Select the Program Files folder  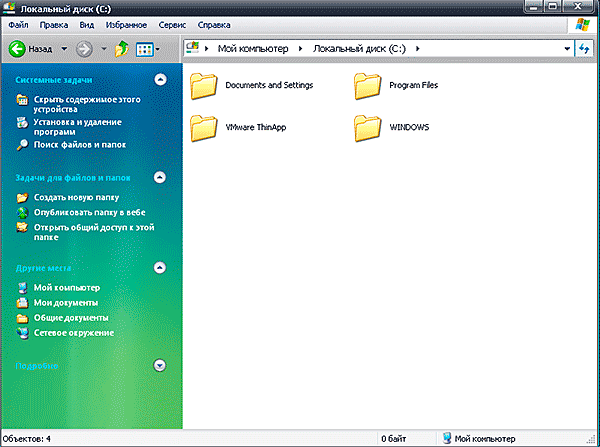pyautogui.click(x=369, y=86)
